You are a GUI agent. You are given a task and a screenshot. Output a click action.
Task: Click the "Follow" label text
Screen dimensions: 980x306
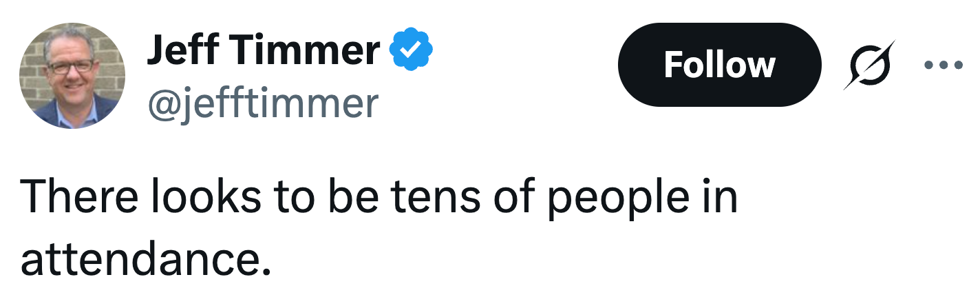tap(719, 65)
